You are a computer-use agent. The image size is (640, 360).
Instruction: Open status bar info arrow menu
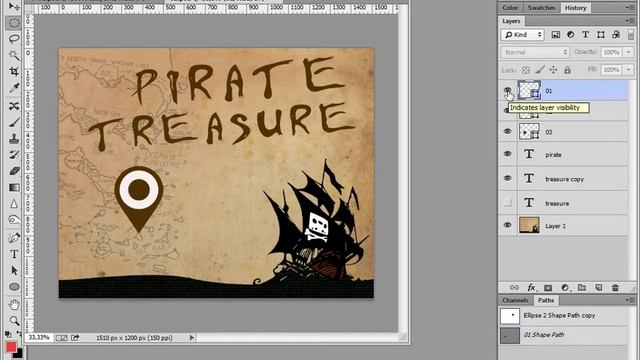click(191, 338)
